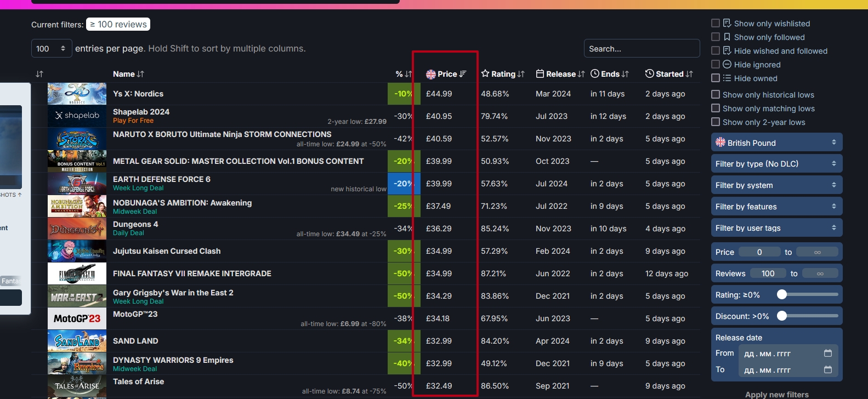Screen dimensions: 868x399
Task: Open DYNASTY WARRIORS 9 Empires link
Action: (173, 360)
